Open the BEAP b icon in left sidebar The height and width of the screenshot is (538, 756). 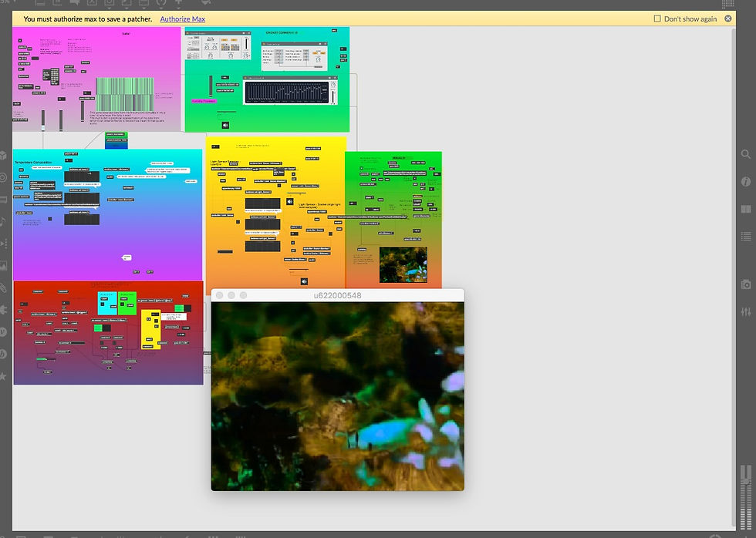[x=3, y=354]
